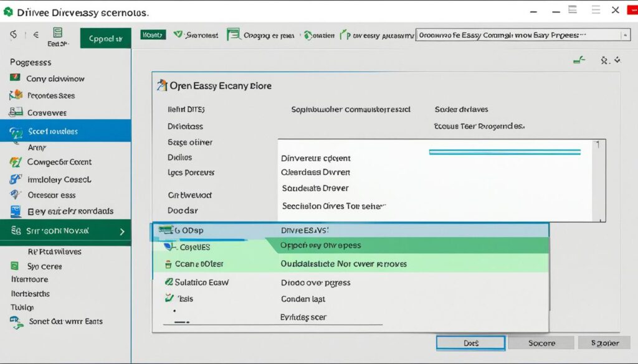The image size is (638, 364).
Task: Click the checkmark icon beside 'Esis'
Action: (169, 298)
